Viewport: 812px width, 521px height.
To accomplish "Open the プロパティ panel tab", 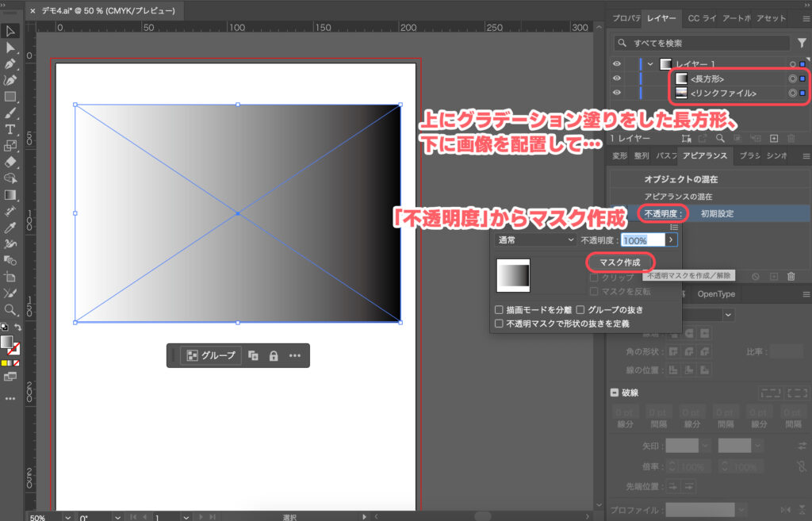I will pos(626,18).
